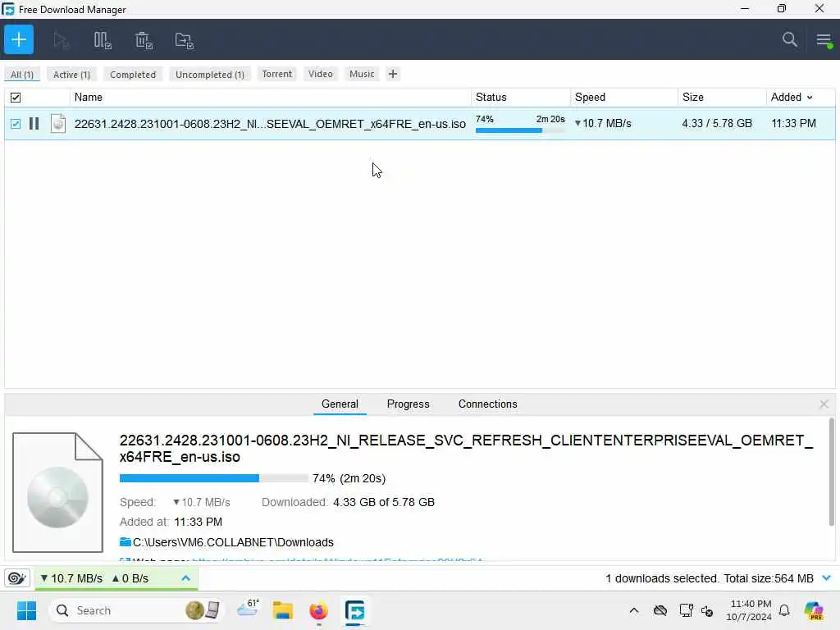
Task: Pause the ISO download in list row
Action: (x=34, y=124)
